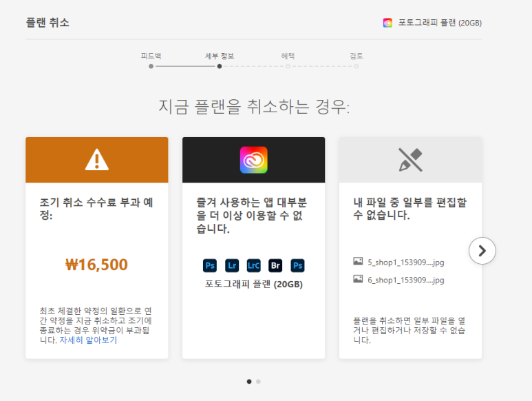532x401 pixels.
Task: Click the 검토 progress dot
Action: tap(357, 66)
